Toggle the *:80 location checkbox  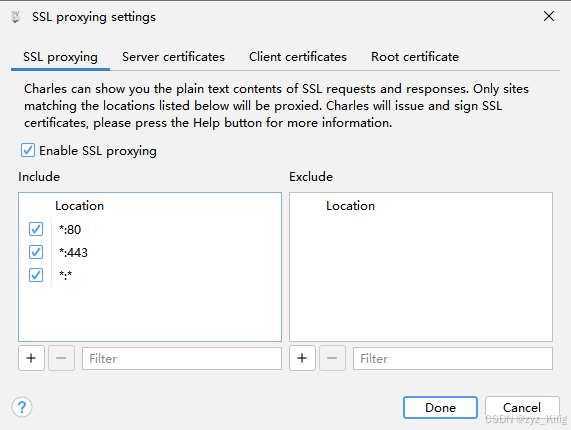pos(36,229)
